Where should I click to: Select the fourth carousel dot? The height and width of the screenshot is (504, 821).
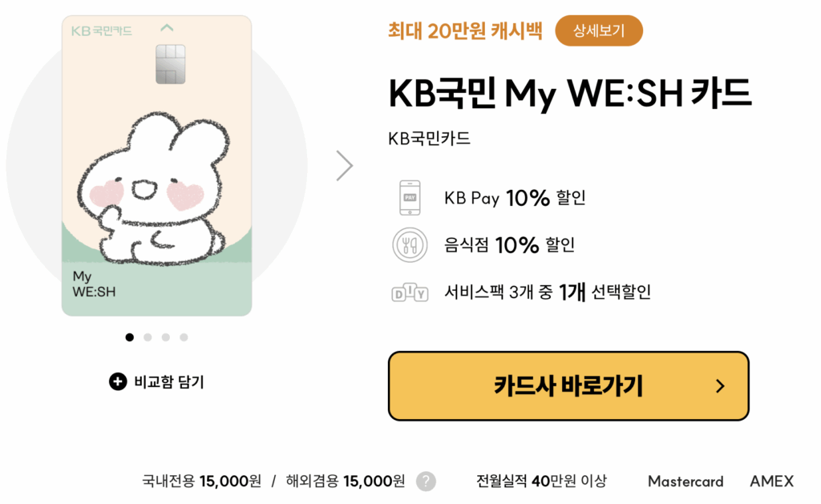[184, 337]
